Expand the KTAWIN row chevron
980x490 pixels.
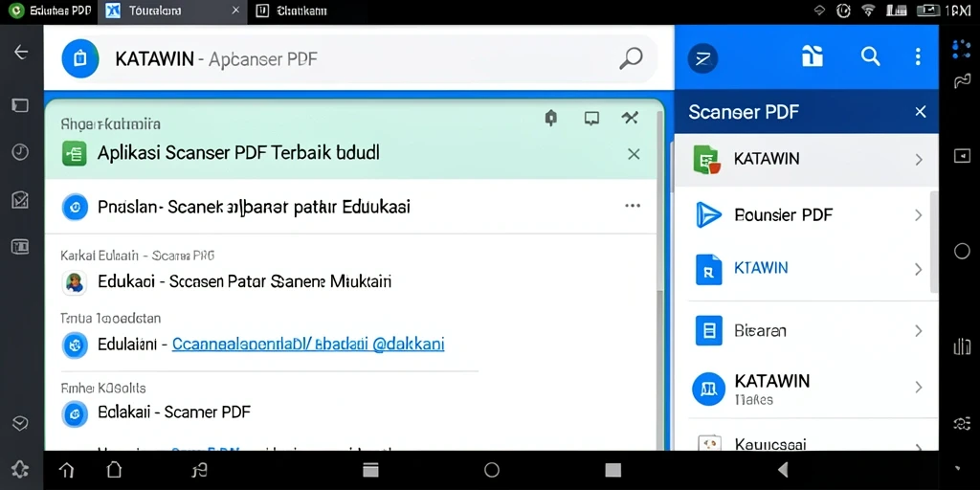pyautogui.click(x=919, y=269)
